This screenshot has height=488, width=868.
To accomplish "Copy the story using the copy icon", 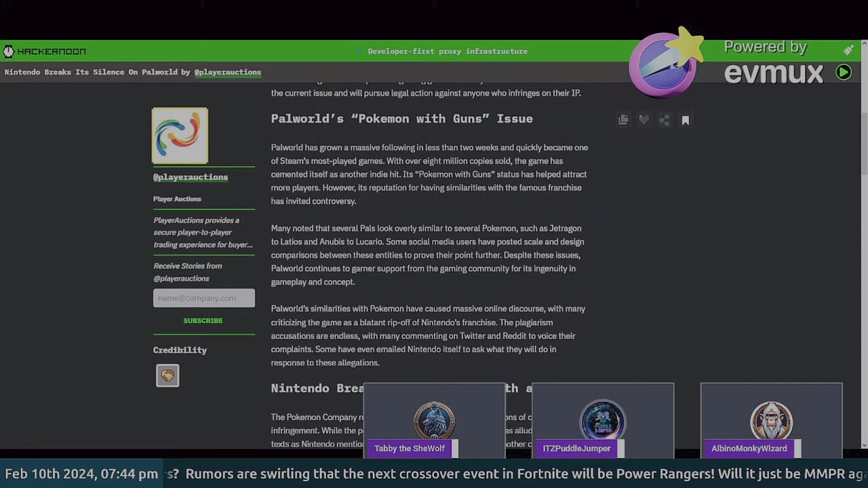I will tap(623, 120).
